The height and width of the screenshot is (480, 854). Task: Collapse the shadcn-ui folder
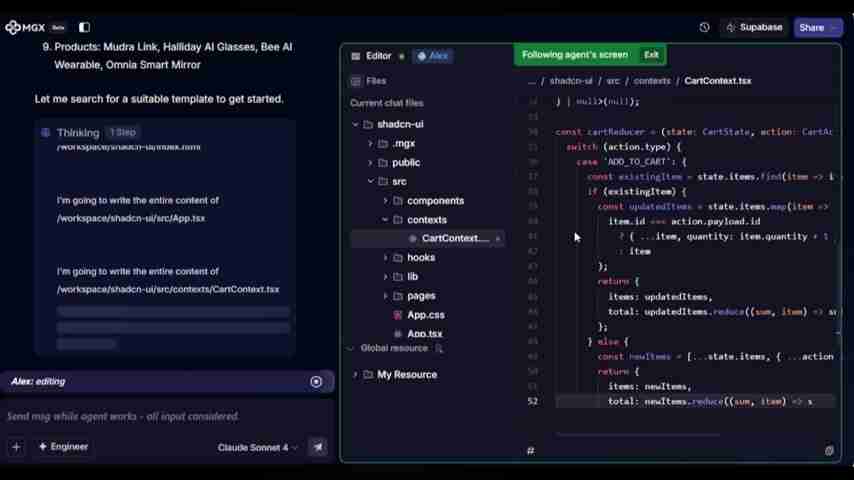pos(356,125)
